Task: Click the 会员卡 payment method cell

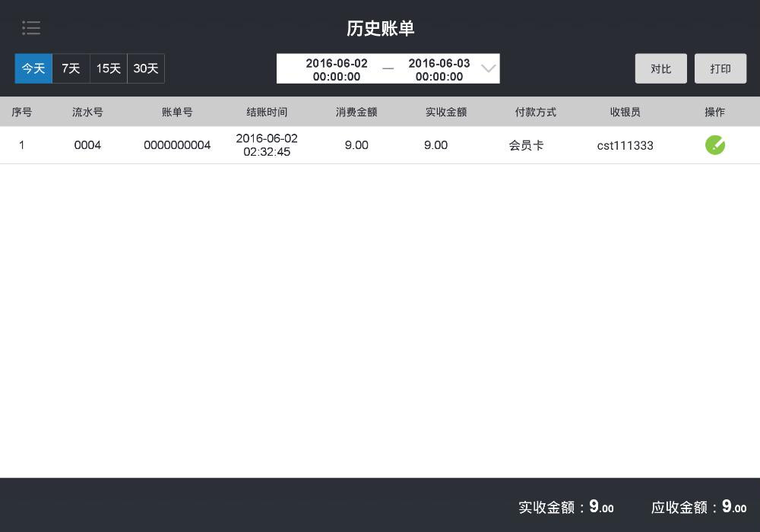Action: [526, 145]
